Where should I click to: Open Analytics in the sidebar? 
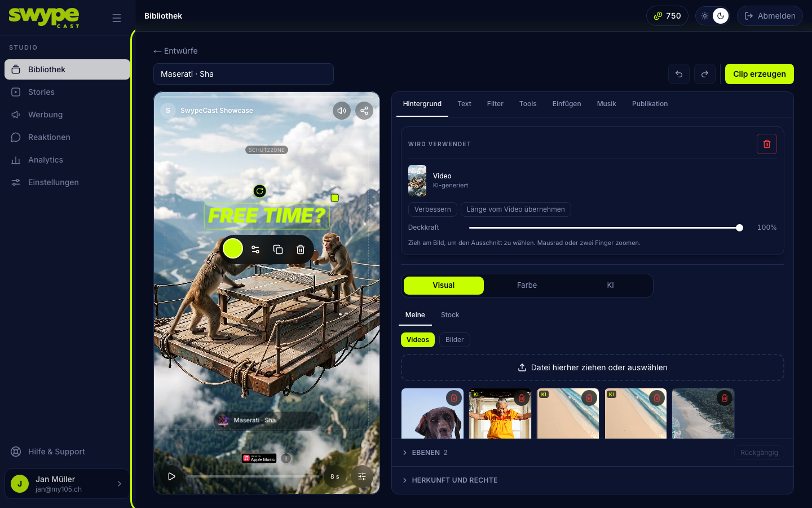click(x=67, y=160)
